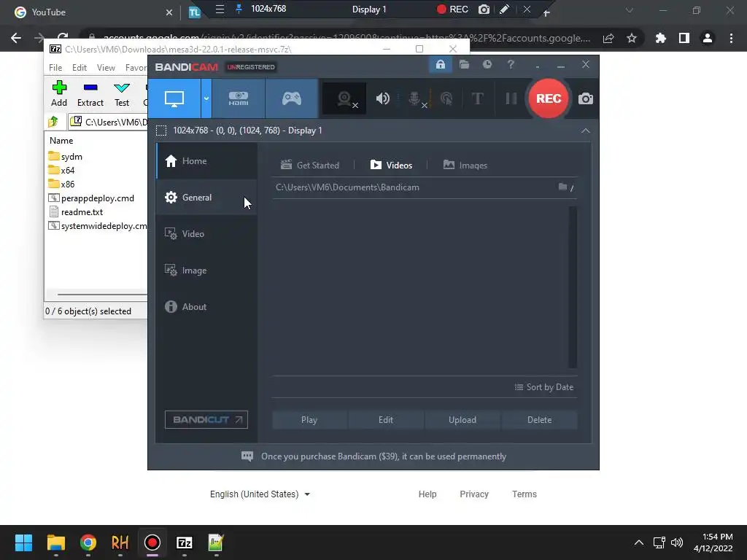
Task: Select perappdeploy.cmd in 7-Zip
Action: coord(91,198)
